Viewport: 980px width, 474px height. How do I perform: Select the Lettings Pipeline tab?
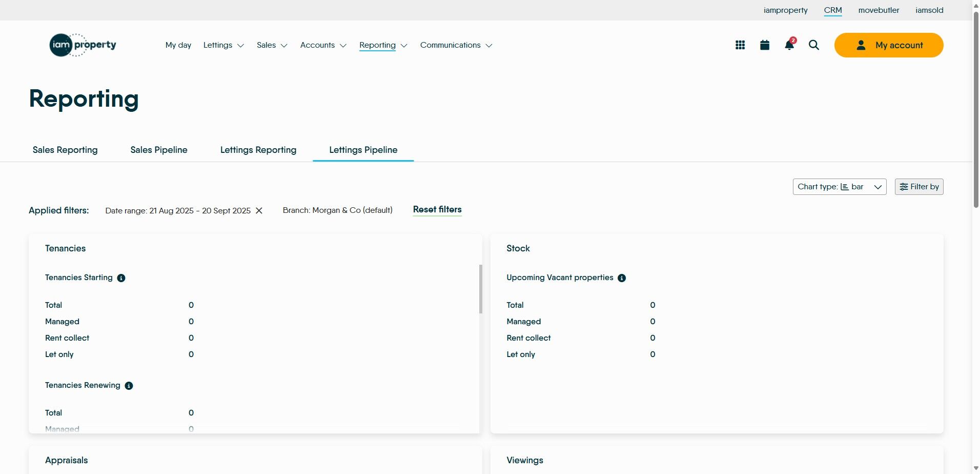(363, 150)
